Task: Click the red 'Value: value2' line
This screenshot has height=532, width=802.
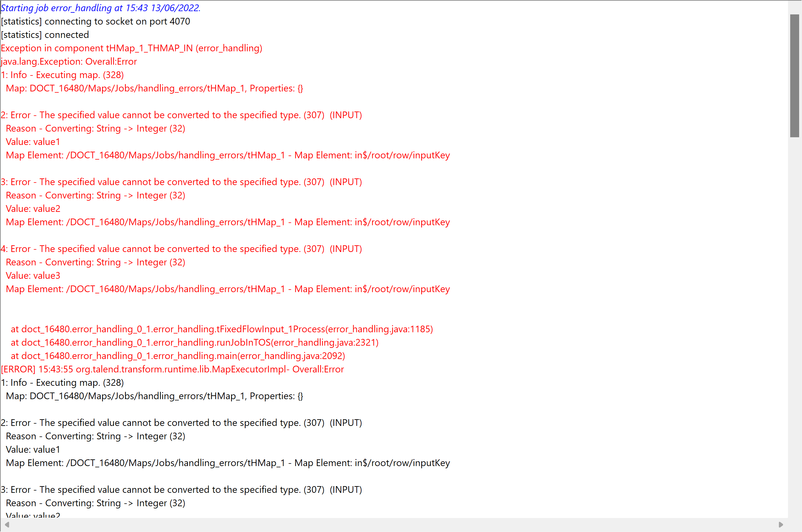Action: 33,209
